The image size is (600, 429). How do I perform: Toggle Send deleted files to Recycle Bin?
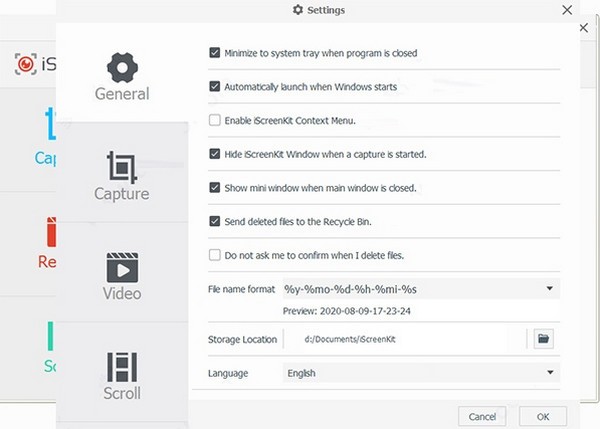[215, 221]
